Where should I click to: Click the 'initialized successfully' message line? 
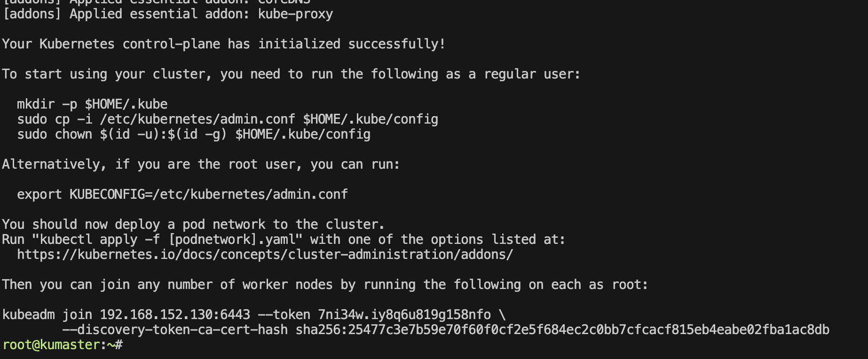[x=224, y=44]
